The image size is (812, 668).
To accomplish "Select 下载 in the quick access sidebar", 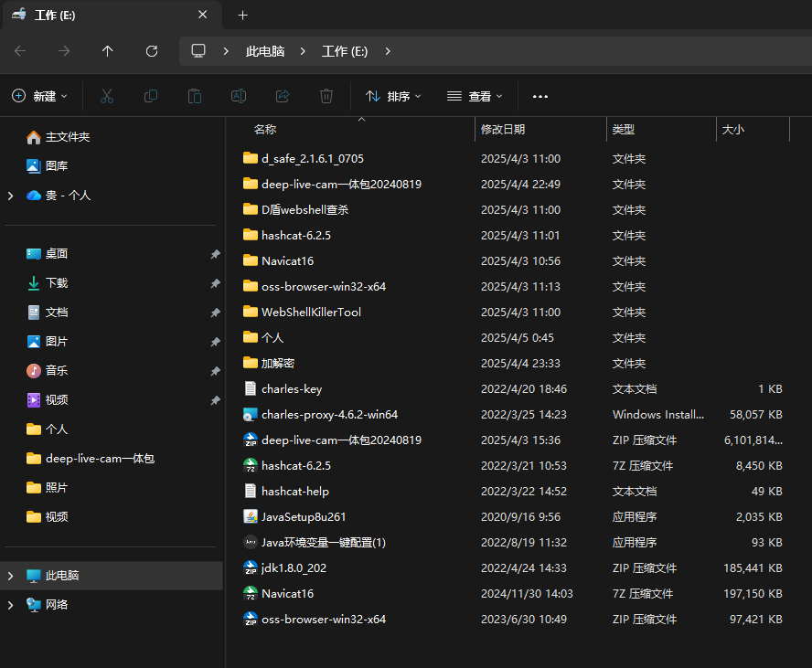I will point(57,283).
